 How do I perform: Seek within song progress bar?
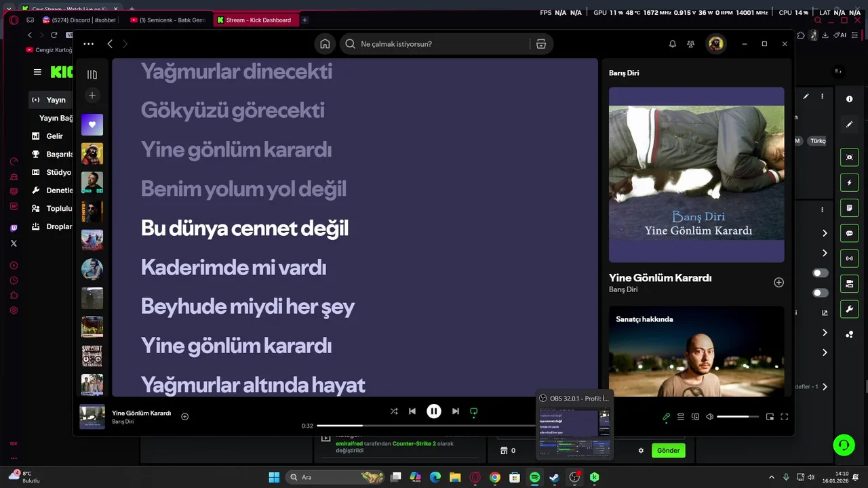click(427, 426)
